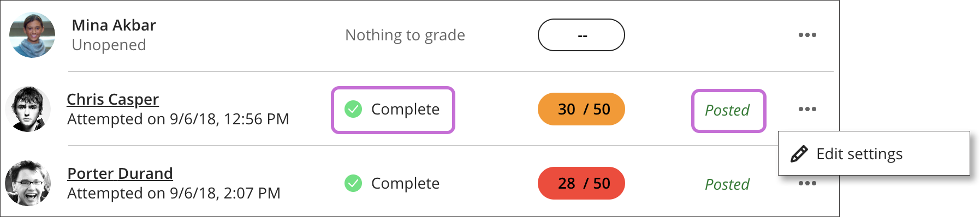Click Chris Casper's green Complete checkmark icon
The width and height of the screenshot is (980, 217).
(353, 109)
